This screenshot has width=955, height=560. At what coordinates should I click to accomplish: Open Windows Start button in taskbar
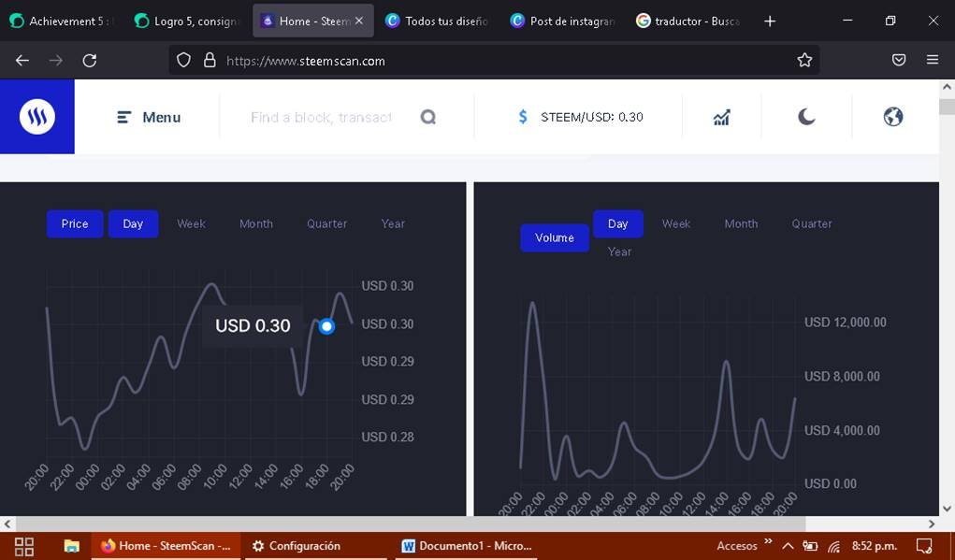pyautogui.click(x=23, y=546)
